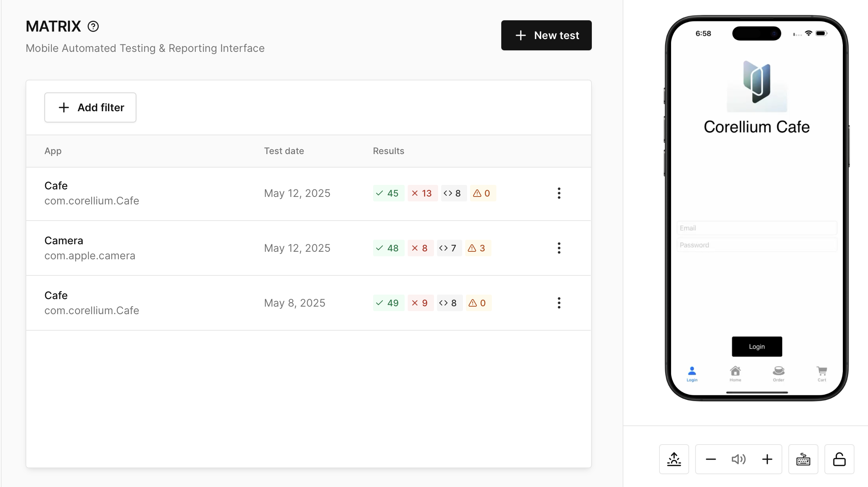
Task: Click the device home/upload button below phone
Action: [x=674, y=459]
